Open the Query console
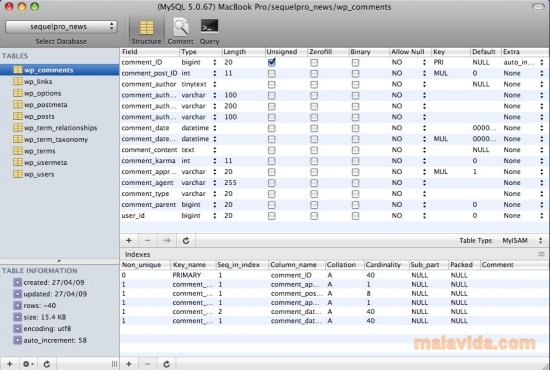This screenshot has height=370, width=550. tap(209, 32)
